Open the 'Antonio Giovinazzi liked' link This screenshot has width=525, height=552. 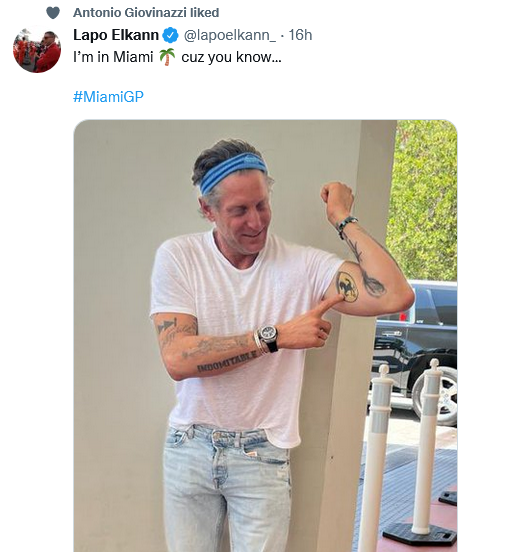coord(146,13)
